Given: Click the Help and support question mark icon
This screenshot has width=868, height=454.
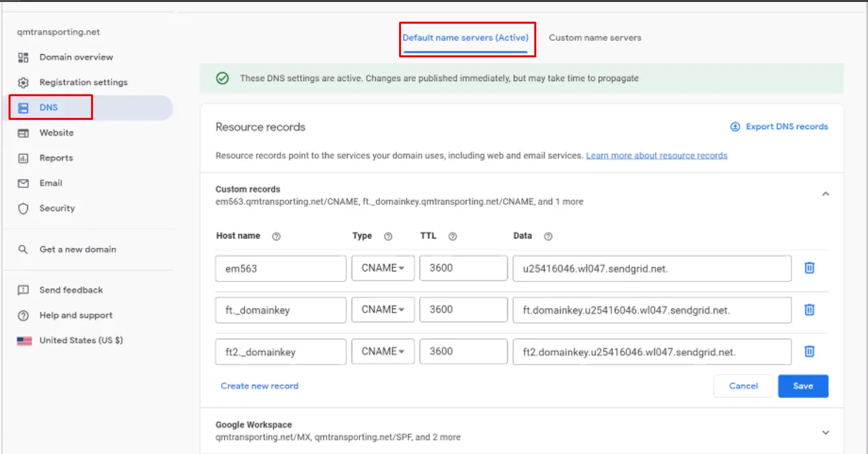Looking at the screenshot, I should click(23, 316).
